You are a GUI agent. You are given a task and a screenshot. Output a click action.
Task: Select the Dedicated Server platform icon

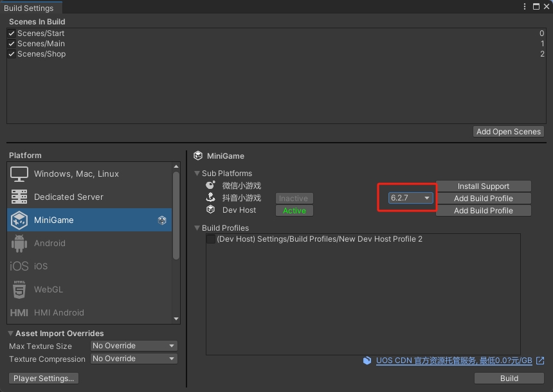click(x=19, y=197)
